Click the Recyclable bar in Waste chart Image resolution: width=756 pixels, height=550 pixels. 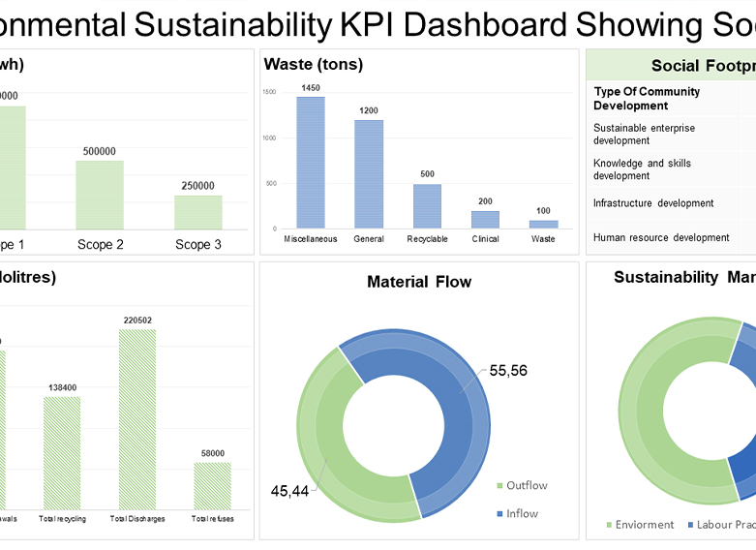(x=427, y=205)
